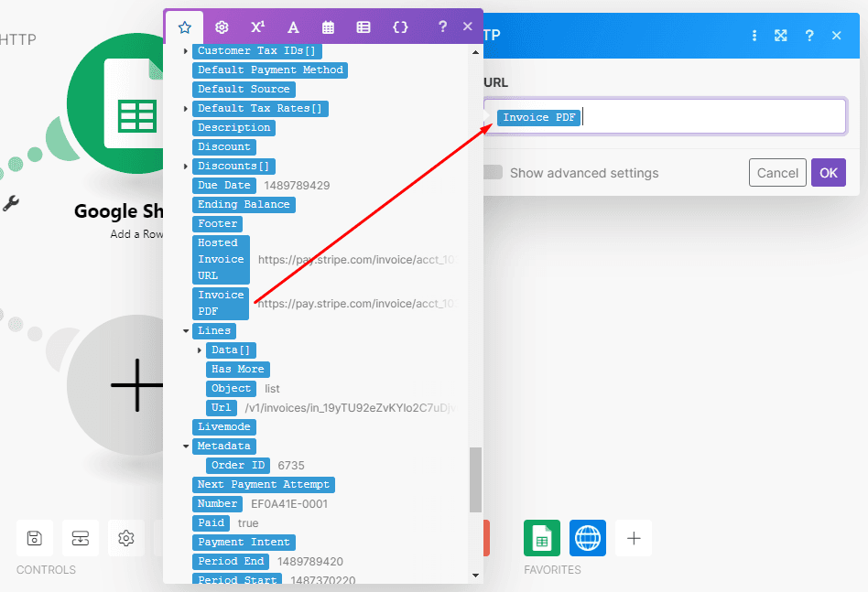Viewport: 868px width, 592px height.
Task: Select the date and time calendar tab
Action: point(328,27)
